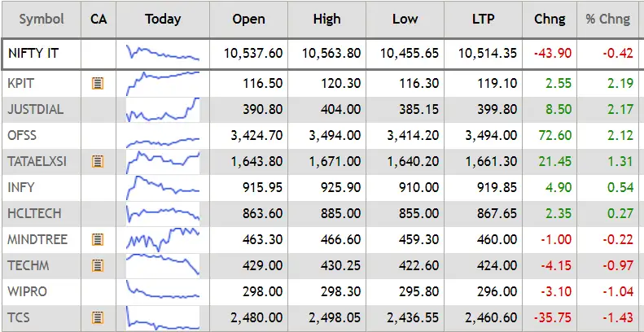The image size is (644, 332).
Task: Click the Open column header
Action: coord(248,19)
